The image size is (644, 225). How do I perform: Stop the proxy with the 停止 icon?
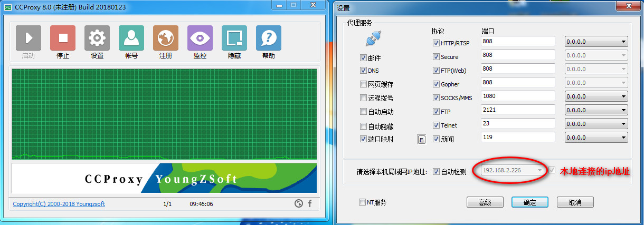(63, 38)
